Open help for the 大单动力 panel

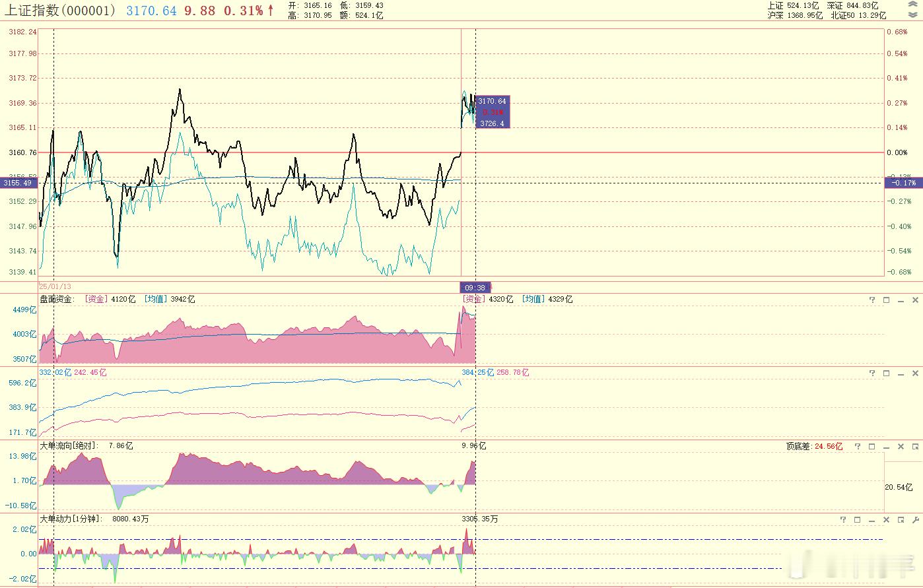pos(843,520)
